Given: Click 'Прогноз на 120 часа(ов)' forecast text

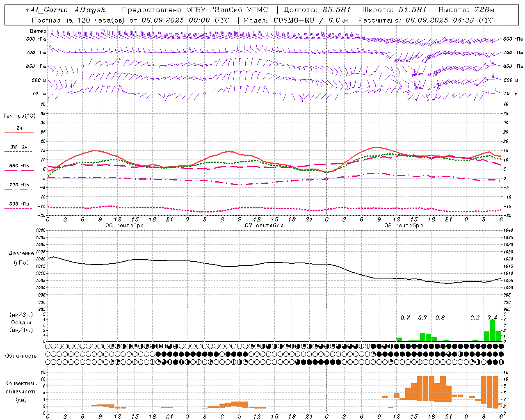Looking at the screenshot, I should tap(79, 20).
